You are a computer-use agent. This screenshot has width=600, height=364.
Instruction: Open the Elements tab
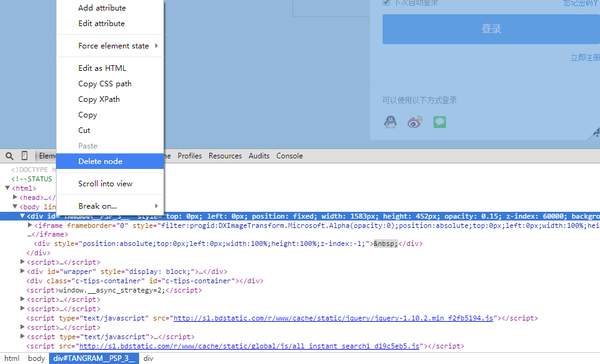[47, 156]
